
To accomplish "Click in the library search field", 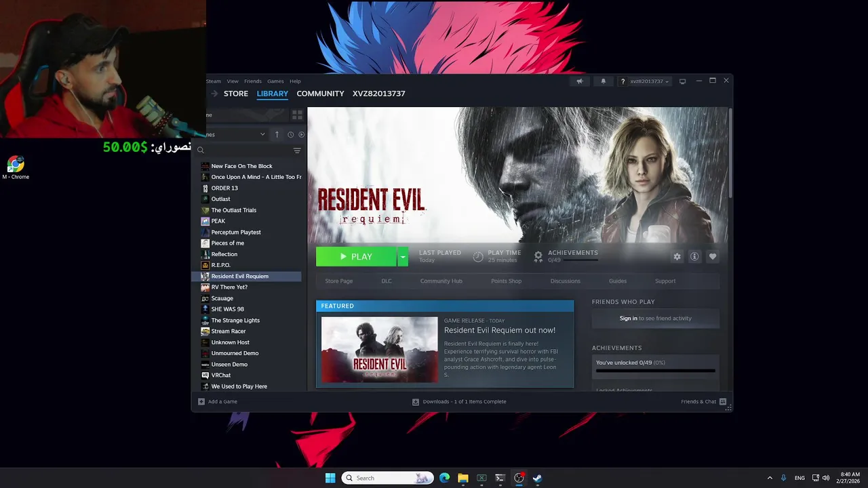I will pyautogui.click(x=248, y=150).
